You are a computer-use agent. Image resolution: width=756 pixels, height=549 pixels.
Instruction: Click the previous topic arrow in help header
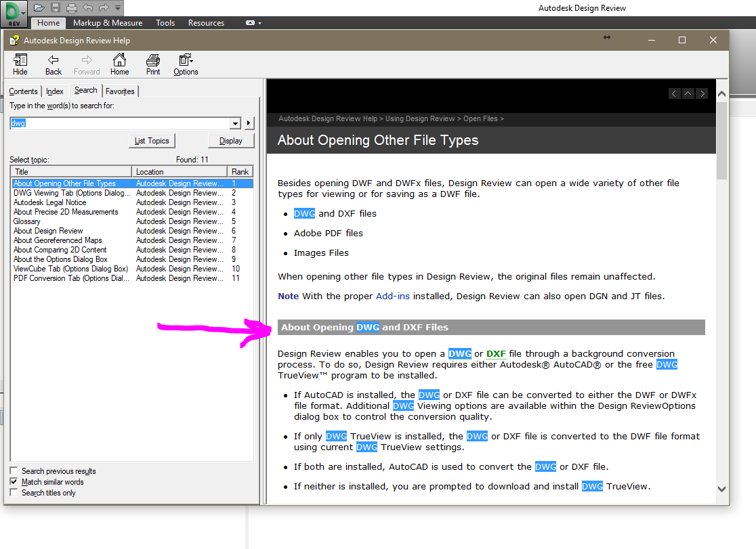tap(674, 93)
